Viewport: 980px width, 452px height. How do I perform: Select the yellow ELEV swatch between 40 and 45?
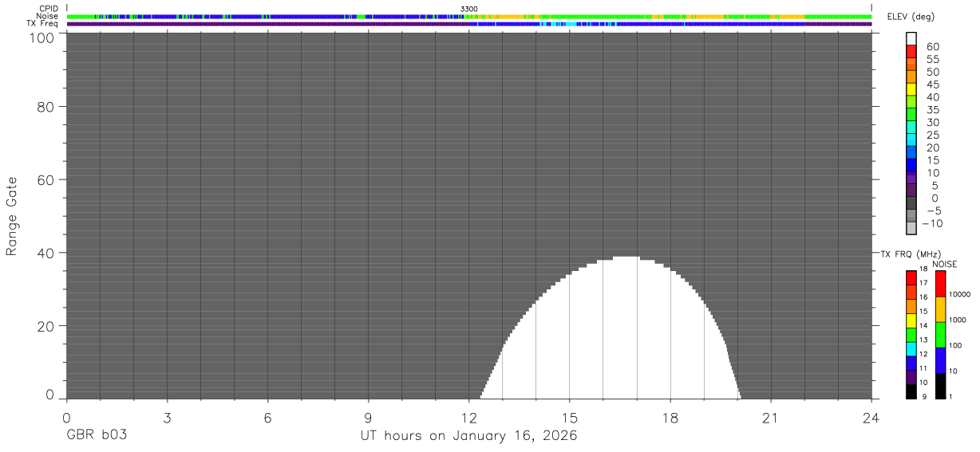pyautogui.click(x=911, y=90)
